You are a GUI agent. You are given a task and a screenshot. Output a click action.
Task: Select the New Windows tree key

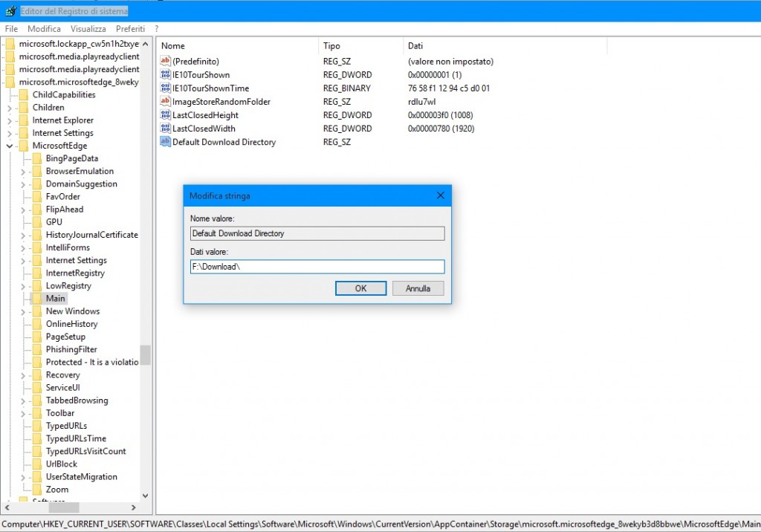(x=73, y=311)
